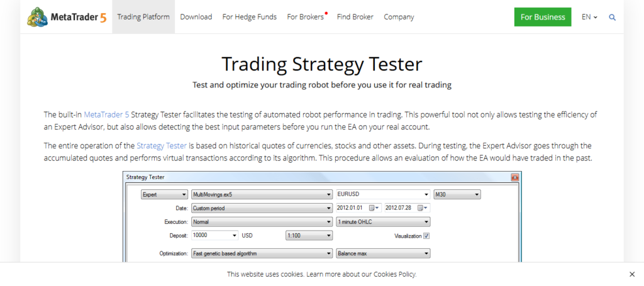Click the green For Business button
Image resolution: width=644 pixels, height=286 pixels.
[543, 17]
